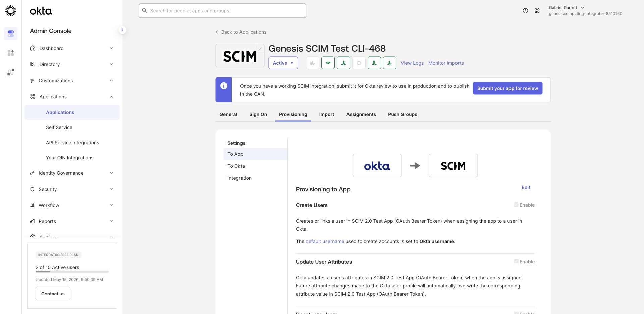This screenshot has width=644, height=314.
Task: Open the apps grid icon in top bar
Action: [537, 11]
